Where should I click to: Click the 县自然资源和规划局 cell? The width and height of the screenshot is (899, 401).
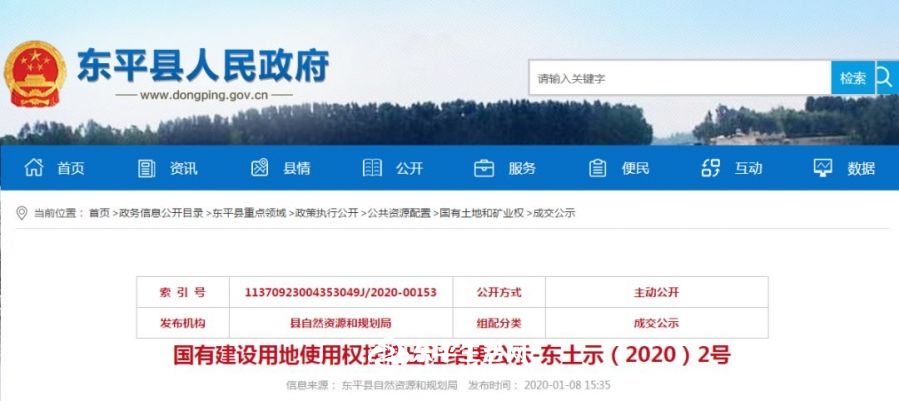(341, 323)
